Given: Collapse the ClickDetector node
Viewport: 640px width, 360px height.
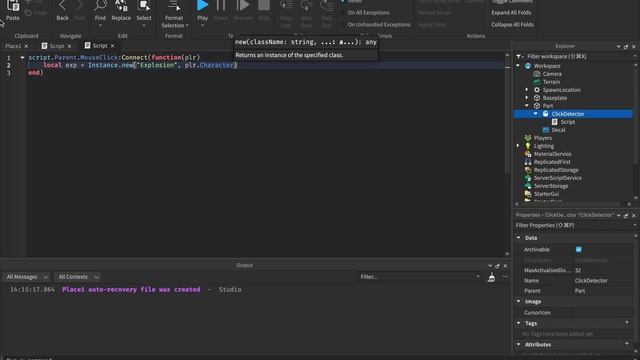Looking at the screenshot, I should (536, 114).
